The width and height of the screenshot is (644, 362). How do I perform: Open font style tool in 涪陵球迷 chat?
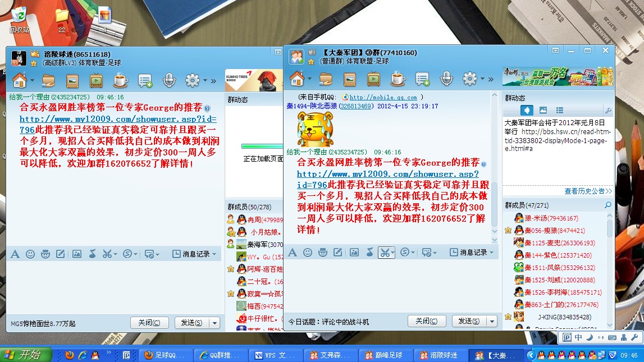click(x=15, y=254)
